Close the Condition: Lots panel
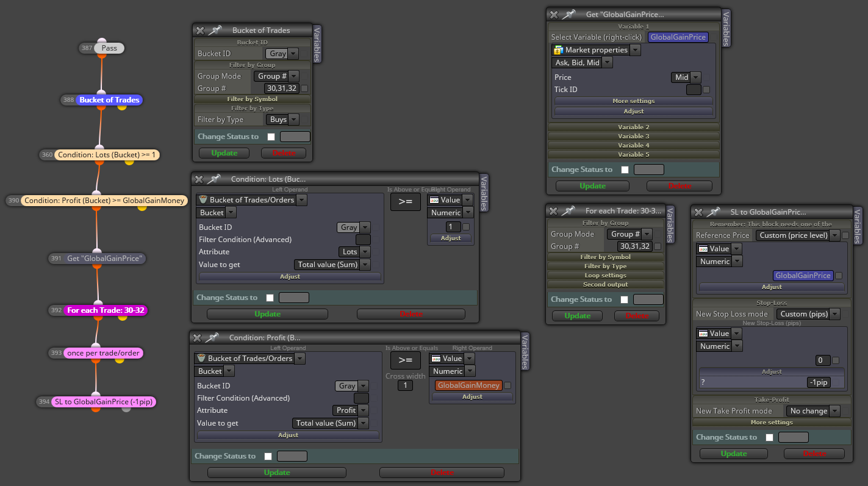The image size is (868, 486). pos(199,179)
